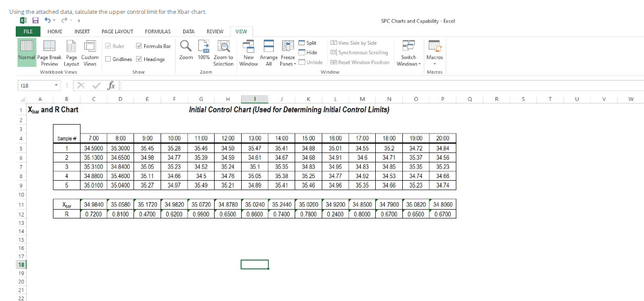644x301 pixels.
Task: Switch to the PAGE LAYOUT tab
Action: pyautogui.click(x=118, y=31)
